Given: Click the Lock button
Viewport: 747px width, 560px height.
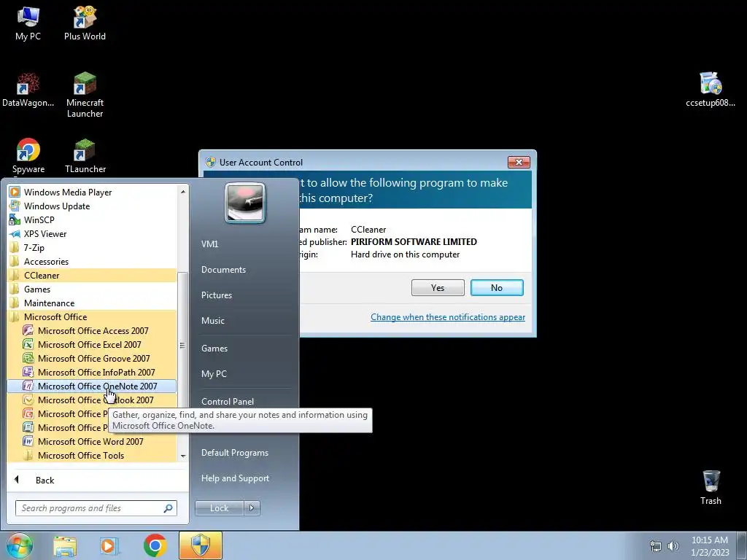Looking at the screenshot, I should 219,507.
